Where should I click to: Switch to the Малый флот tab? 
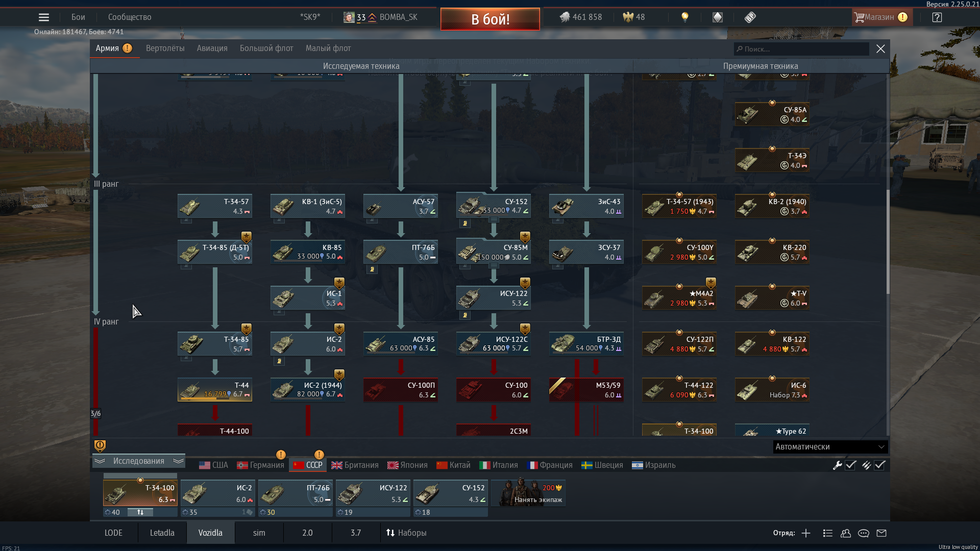click(x=328, y=48)
